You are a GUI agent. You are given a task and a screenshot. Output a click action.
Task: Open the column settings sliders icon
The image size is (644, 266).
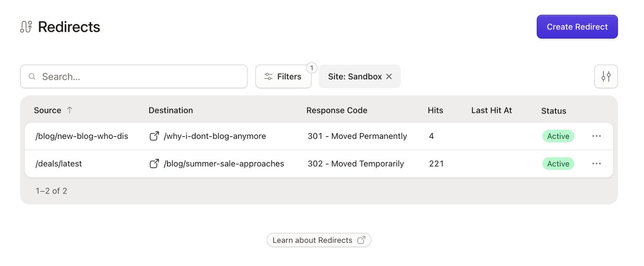click(x=606, y=77)
